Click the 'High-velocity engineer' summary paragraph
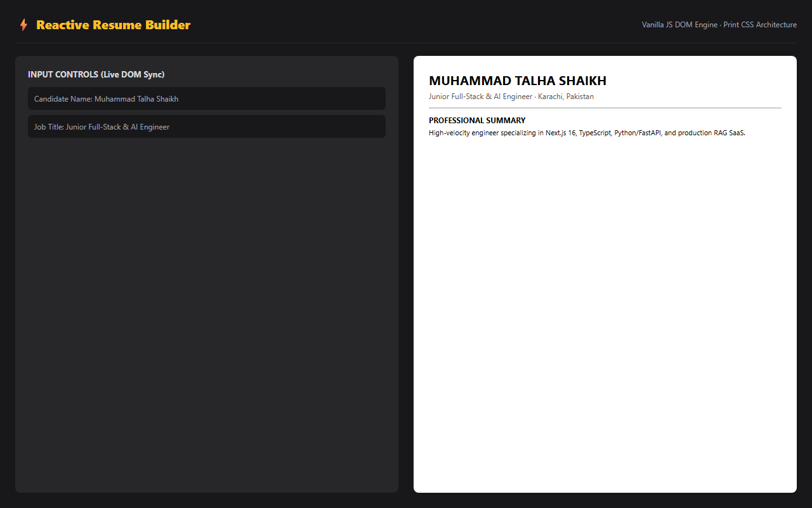This screenshot has width=812, height=508. 587,133
